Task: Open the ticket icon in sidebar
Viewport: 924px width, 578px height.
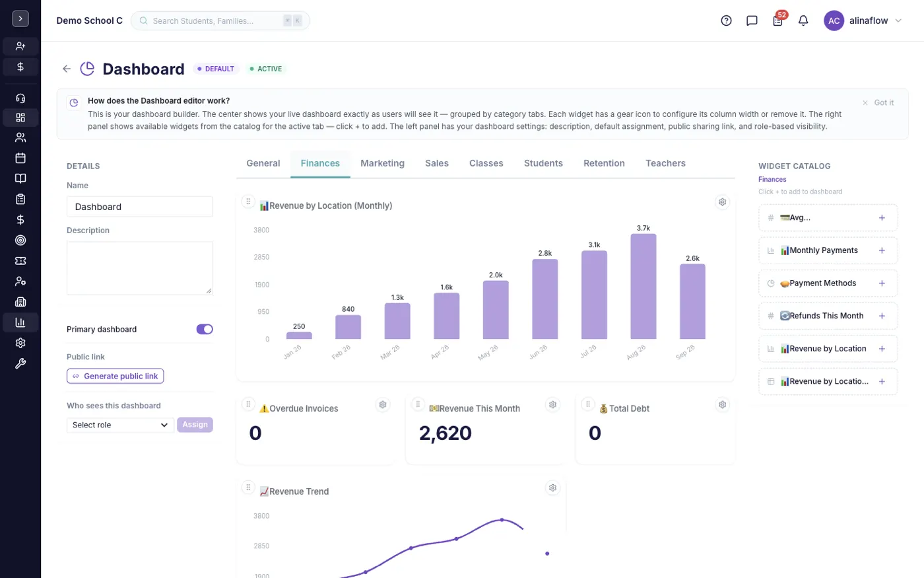Action: (20, 261)
